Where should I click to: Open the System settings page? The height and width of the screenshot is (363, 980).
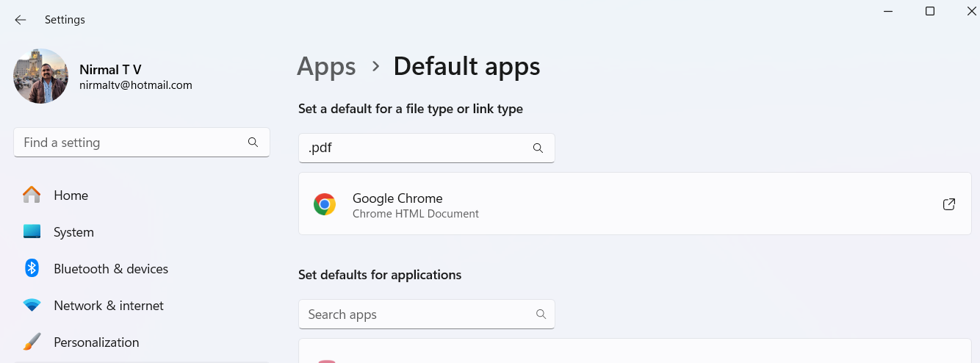coord(142,232)
